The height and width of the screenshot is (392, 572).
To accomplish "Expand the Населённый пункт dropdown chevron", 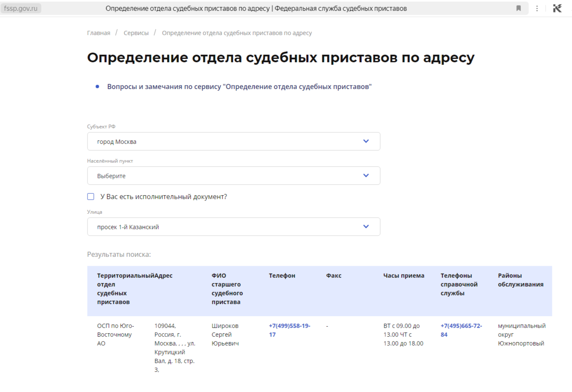I will click(366, 176).
